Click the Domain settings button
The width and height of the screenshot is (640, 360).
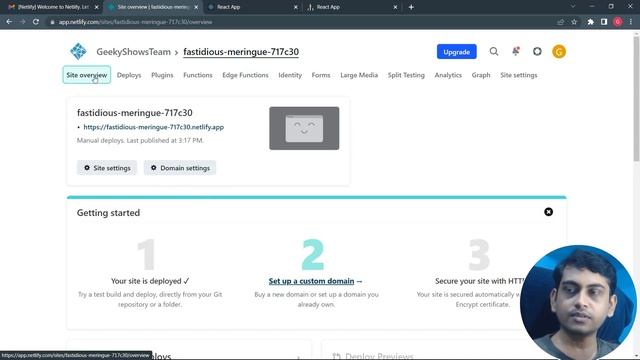(180, 168)
